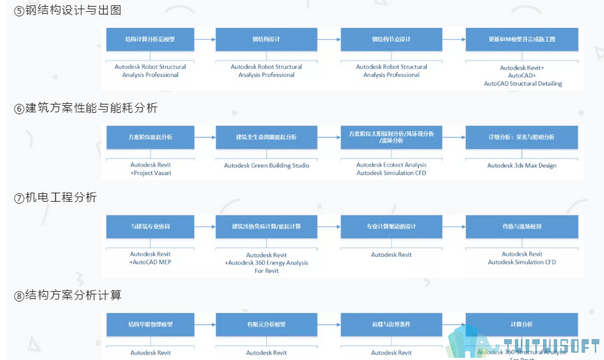Select the 传热与流场模拟 flow box
Viewport: 604px width, 360px height.
click(522, 226)
